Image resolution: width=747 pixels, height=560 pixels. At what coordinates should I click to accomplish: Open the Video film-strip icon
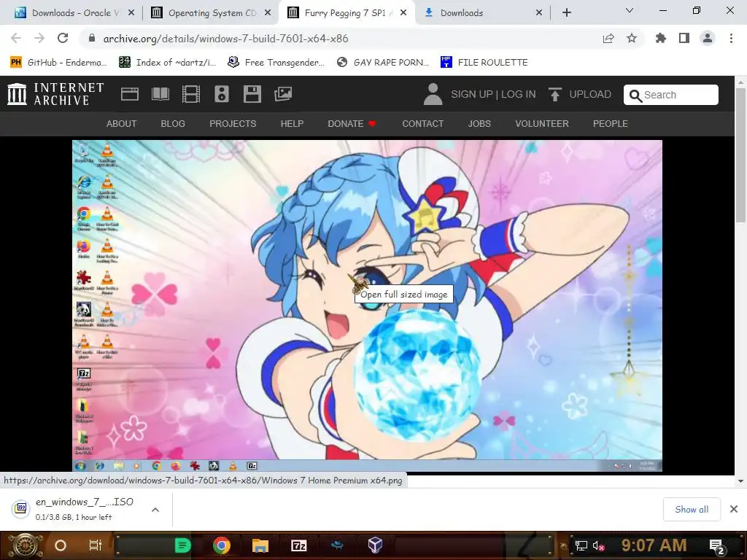[191, 94]
